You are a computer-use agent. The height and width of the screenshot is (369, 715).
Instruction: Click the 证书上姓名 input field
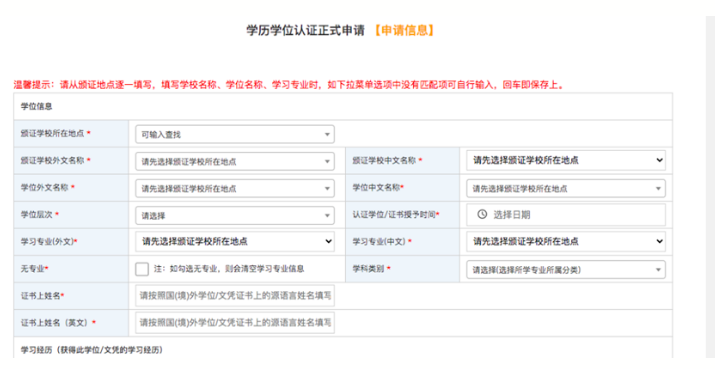235,296
